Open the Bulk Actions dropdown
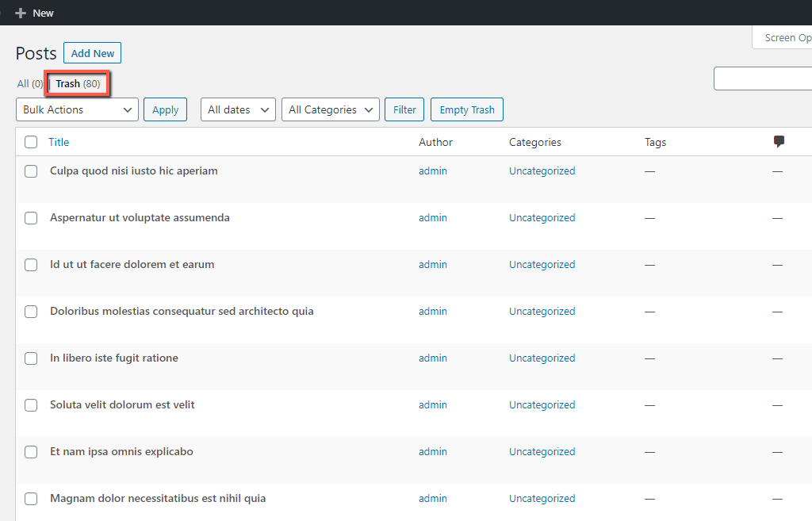Screen dimensions: 812x521 coord(77,109)
